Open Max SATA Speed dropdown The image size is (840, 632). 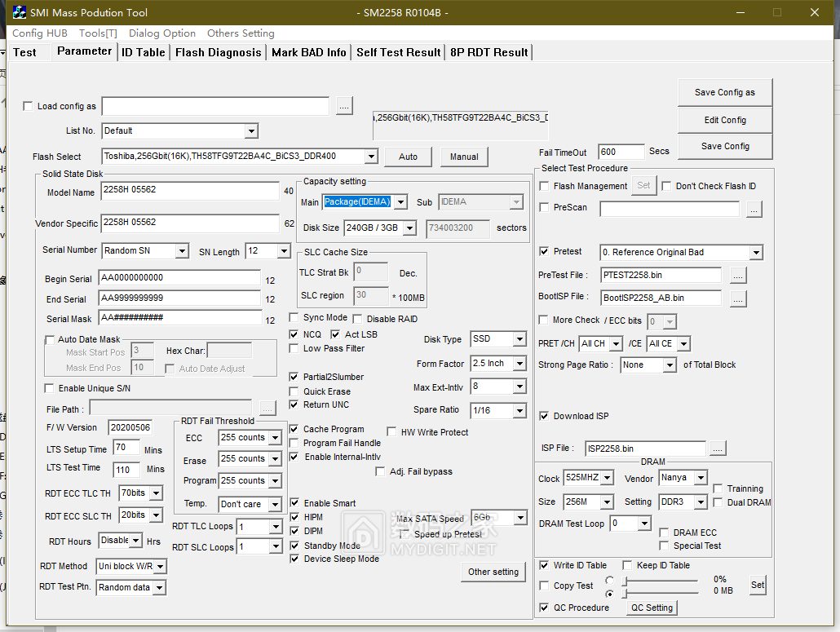click(x=520, y=517)
